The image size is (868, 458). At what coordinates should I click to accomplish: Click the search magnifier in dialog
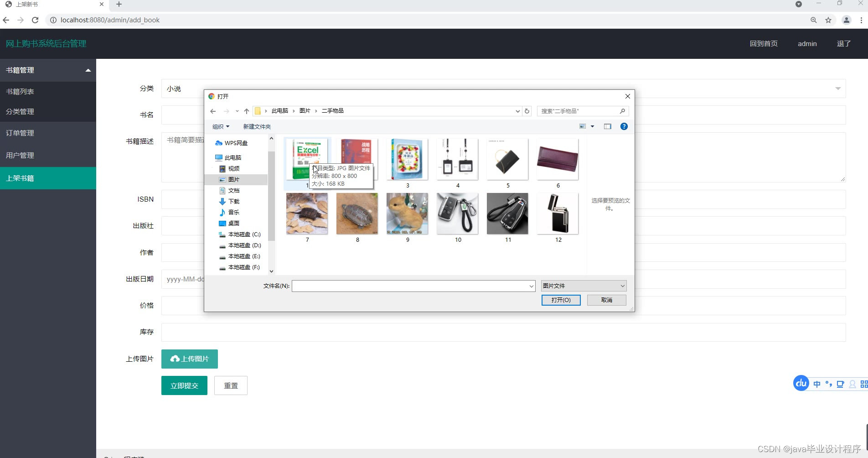point(622,111)
